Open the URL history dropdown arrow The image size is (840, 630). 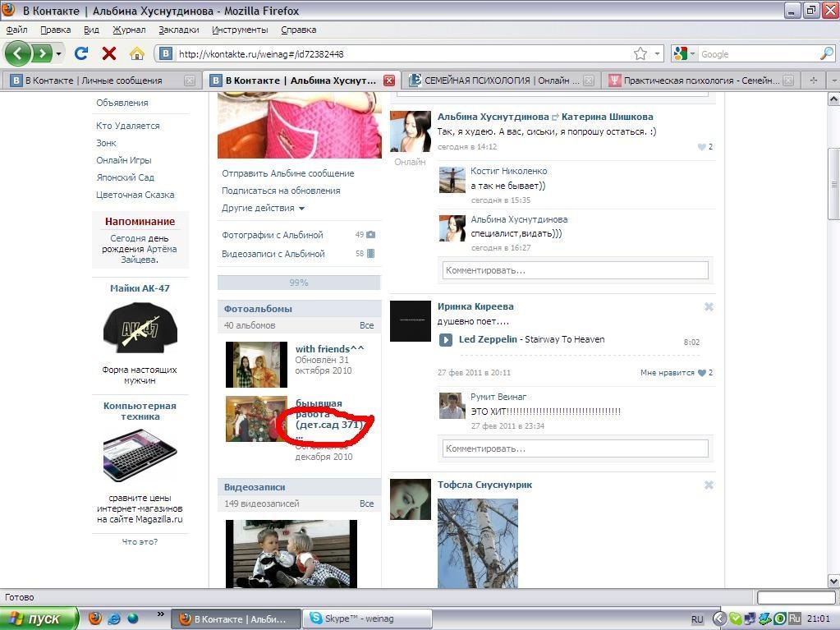(658, 54)
